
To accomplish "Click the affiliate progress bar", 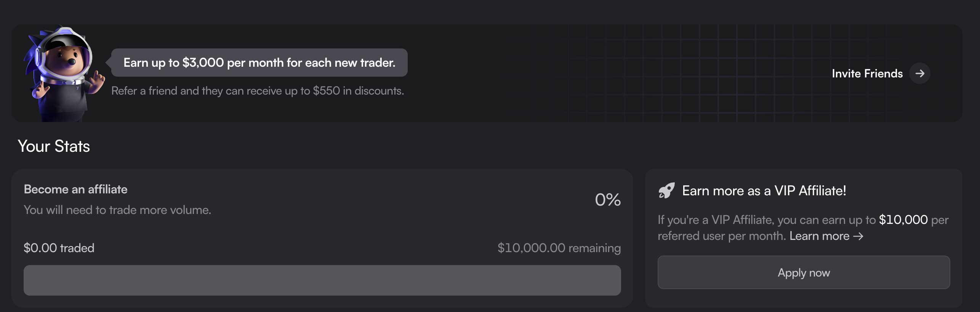I will click(x=322, y=280).
